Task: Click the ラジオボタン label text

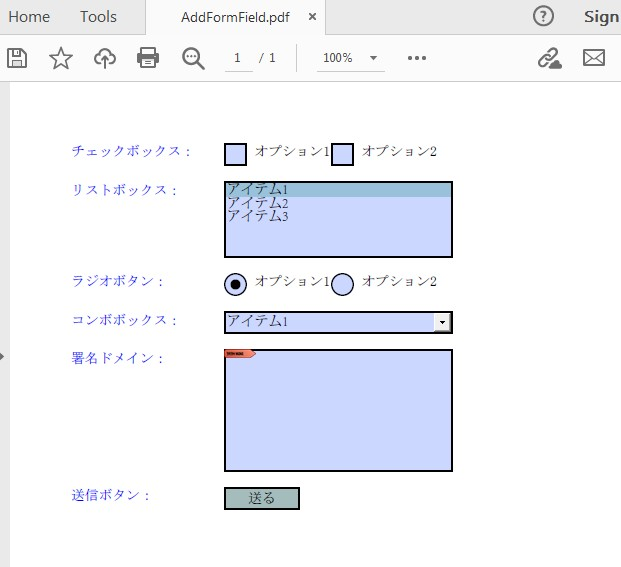Action: tap(117, 281)
